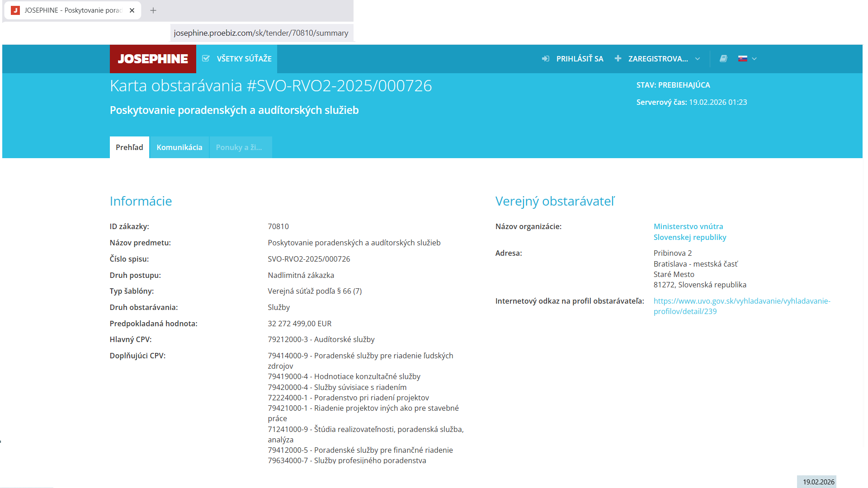The image size is (868, 488).
Task: Click the login arrow icon
Action: (x=546, y=59)
